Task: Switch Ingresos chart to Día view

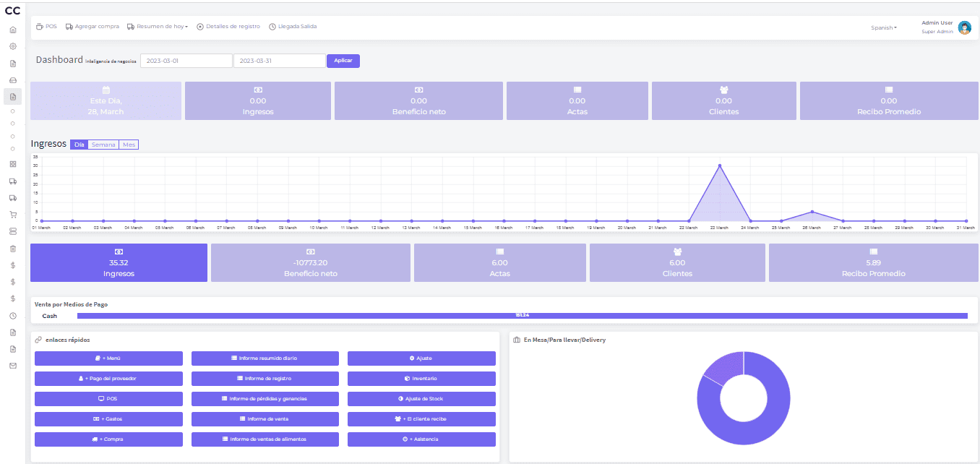Action: (x=79, y=145)
